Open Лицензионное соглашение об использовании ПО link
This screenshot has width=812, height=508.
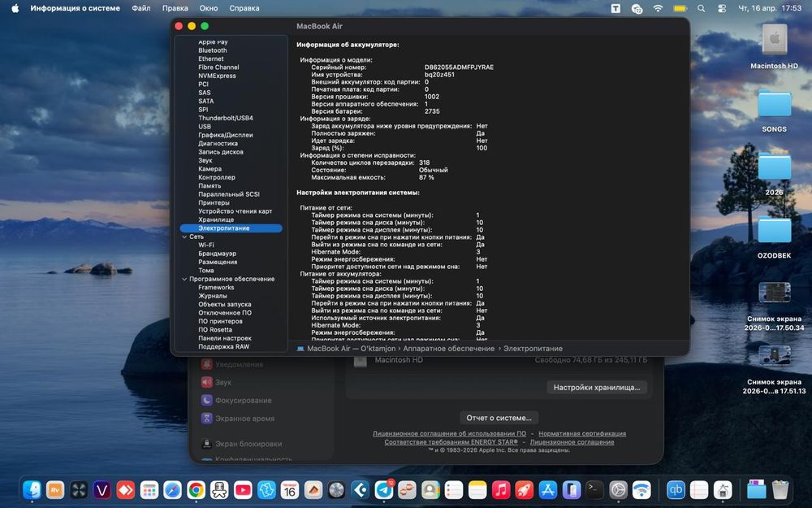(450, 433)
